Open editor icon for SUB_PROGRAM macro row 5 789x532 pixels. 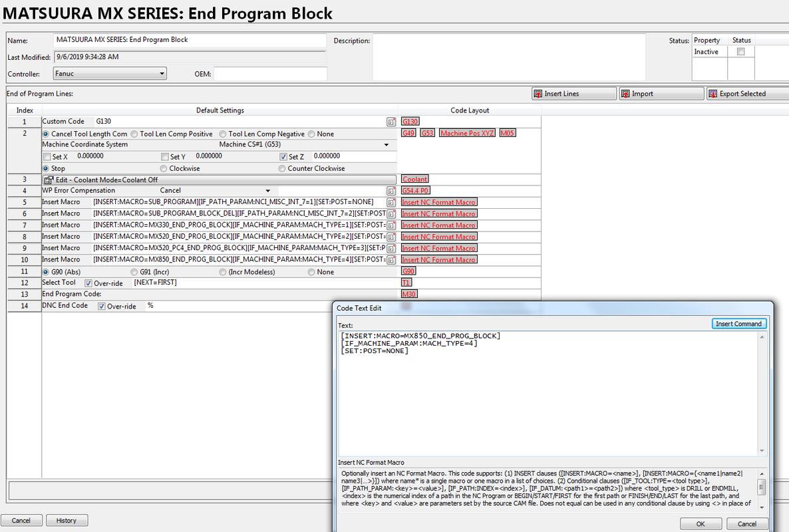pyautogui.click(x=391, y=203)
